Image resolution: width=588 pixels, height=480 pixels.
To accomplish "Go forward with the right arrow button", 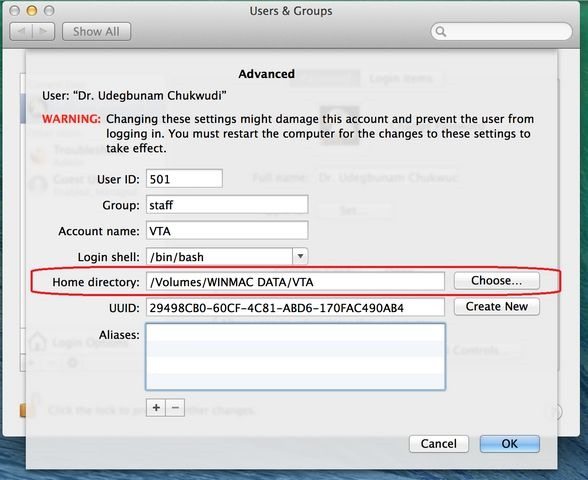I will point(44,32).
